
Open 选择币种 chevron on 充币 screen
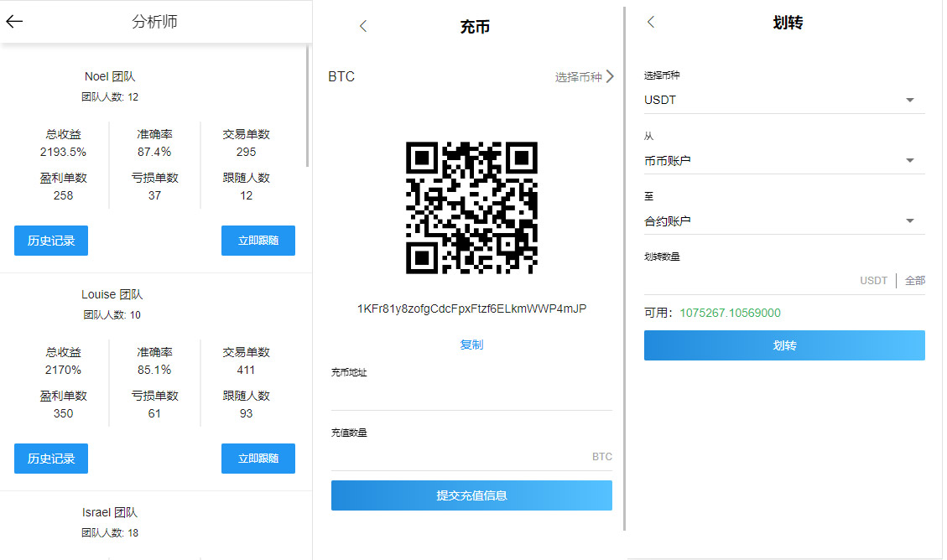click(610, 76)
